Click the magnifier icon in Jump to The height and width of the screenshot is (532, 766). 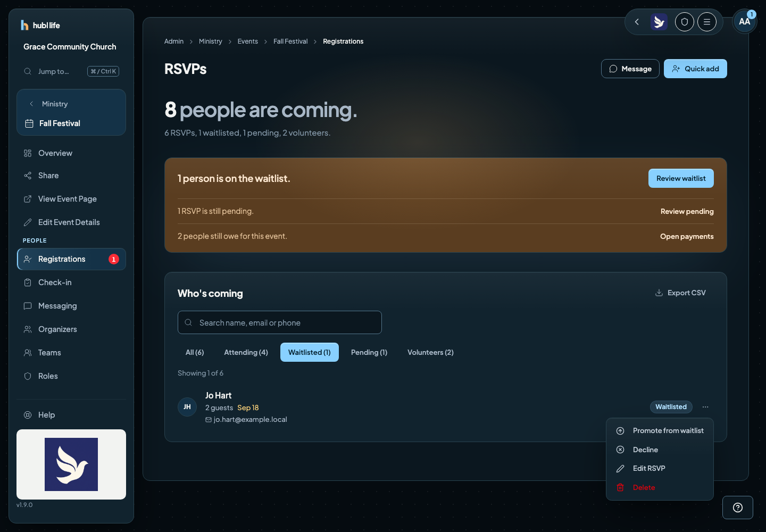coord(28,71)
